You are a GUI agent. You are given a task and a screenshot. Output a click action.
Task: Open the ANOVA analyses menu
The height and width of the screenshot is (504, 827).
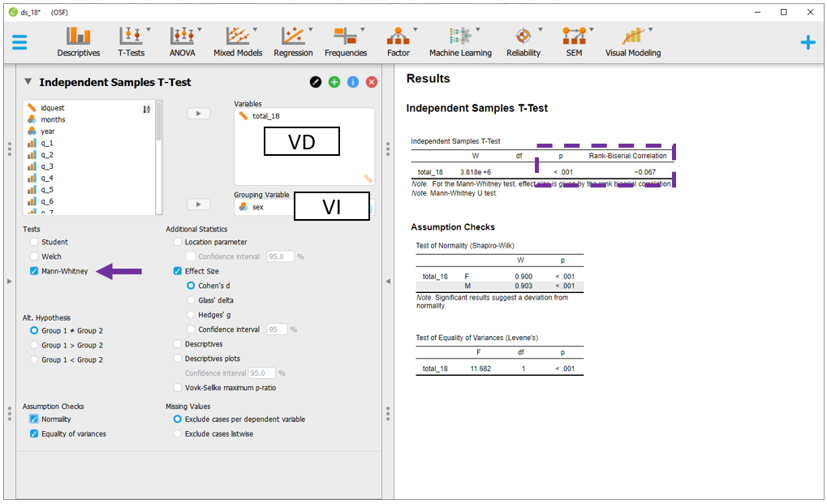(182, 41)
